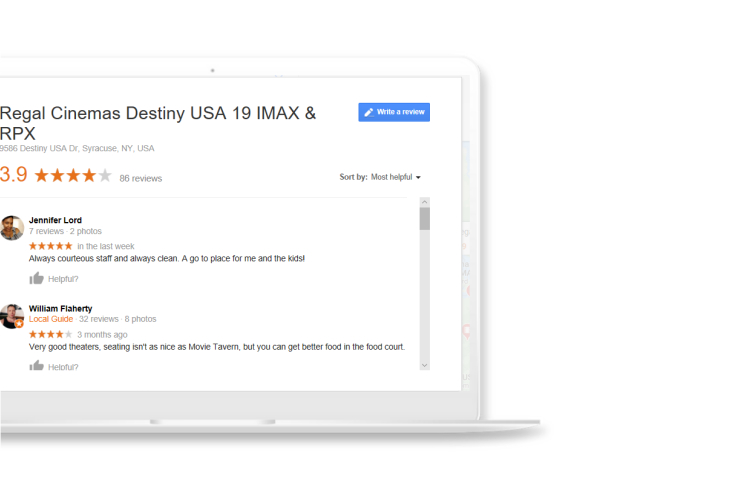Click the Local Guide label
This screenshot has height=500, width=750.
point(51,319)
